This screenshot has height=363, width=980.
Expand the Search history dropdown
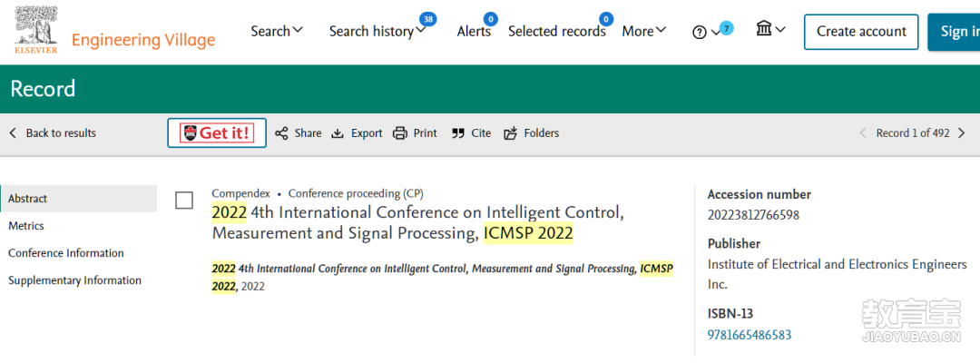click(377, 31)
